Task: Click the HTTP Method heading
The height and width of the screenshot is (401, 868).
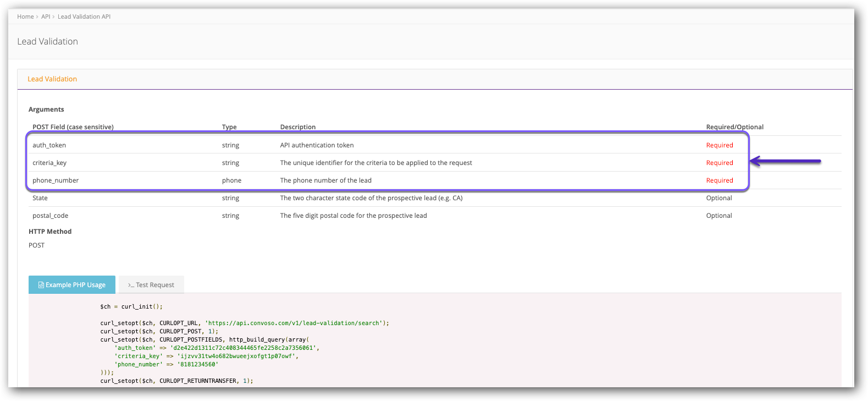Action: 50,232
